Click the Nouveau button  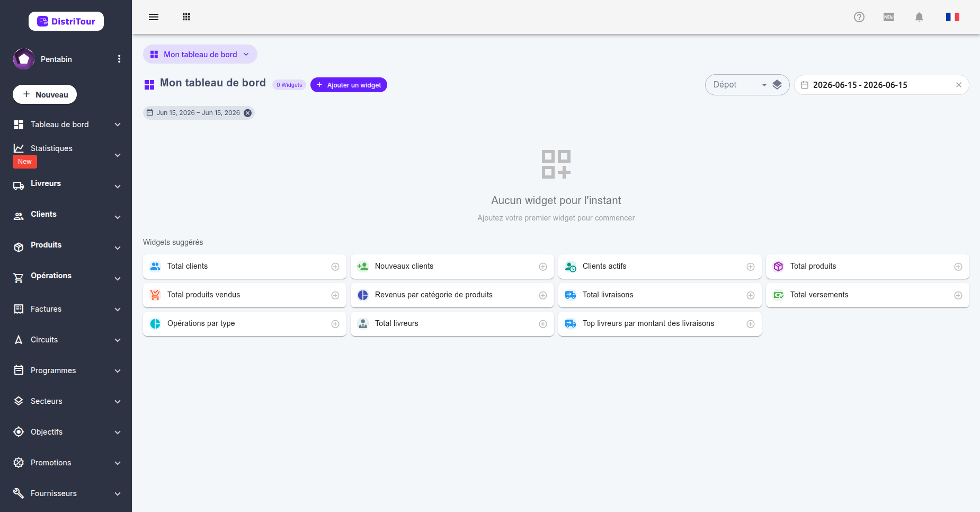point(45,94)
